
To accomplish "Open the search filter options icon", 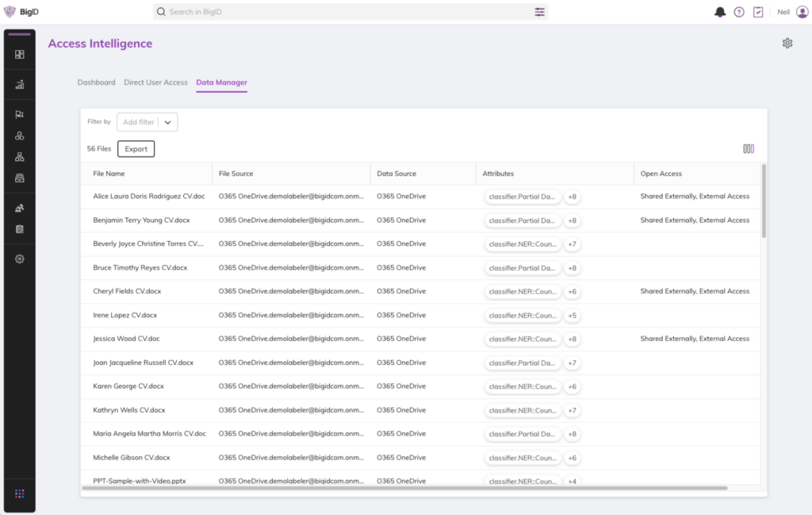I will [539, 12].
